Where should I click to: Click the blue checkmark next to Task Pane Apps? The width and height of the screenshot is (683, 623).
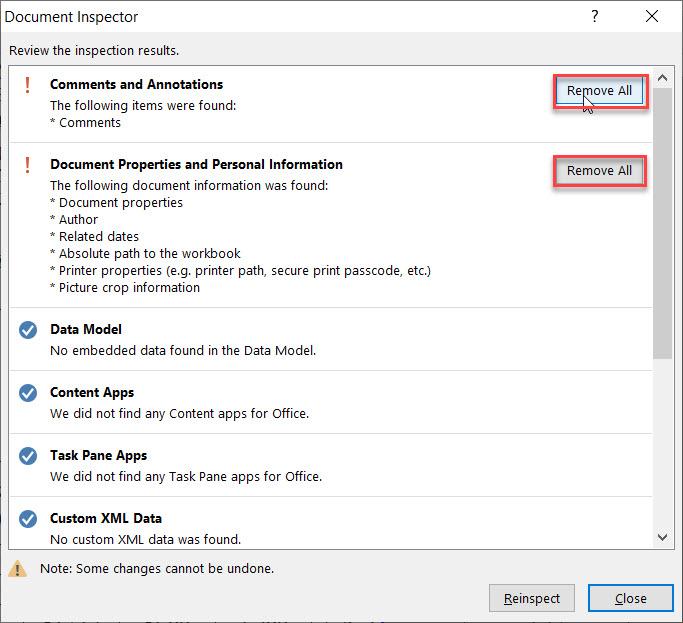28,456
